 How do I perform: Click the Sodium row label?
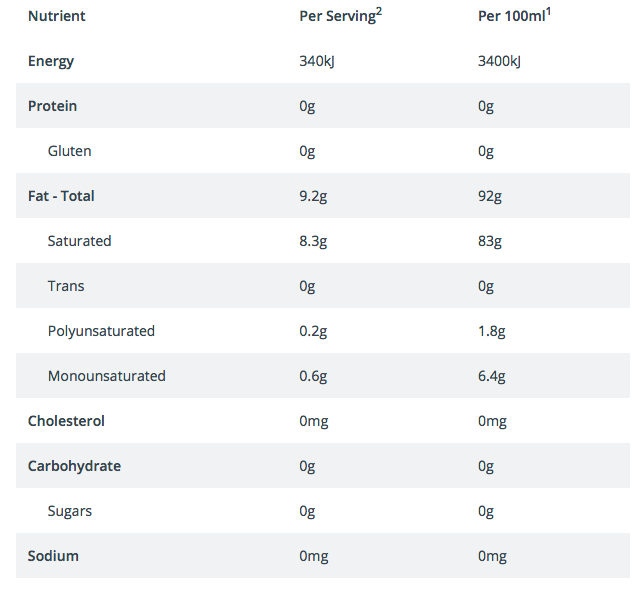pos(53,556)
